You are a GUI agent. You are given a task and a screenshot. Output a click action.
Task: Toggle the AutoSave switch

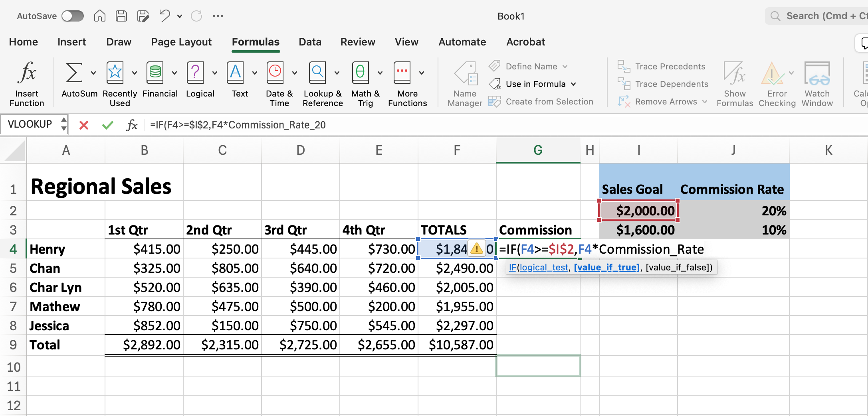point(73,16)
